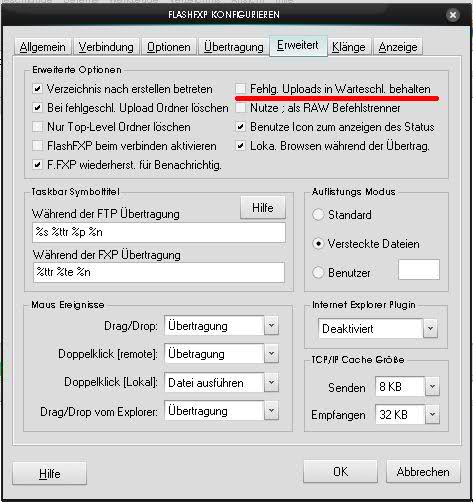Click the Erweitert tab
This screenshot has height=502, width=473.
point(298,45)
